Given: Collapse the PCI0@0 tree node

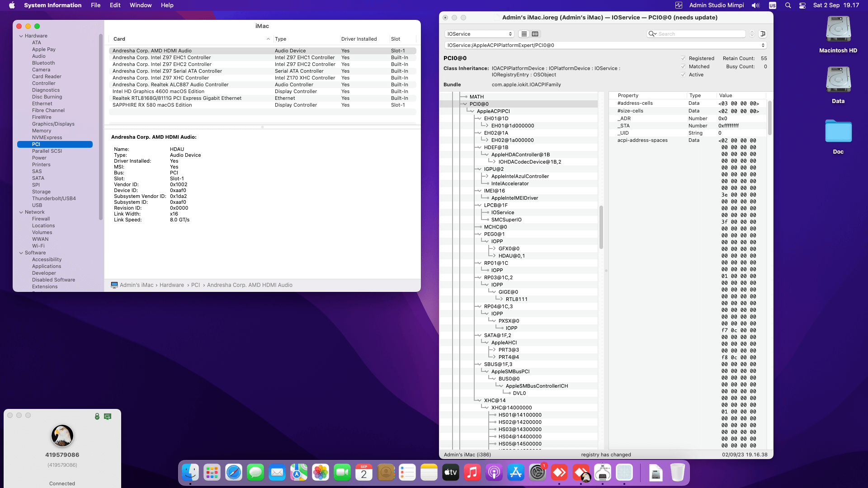Looking at the screenshot, I should click(x=464, y=104).
